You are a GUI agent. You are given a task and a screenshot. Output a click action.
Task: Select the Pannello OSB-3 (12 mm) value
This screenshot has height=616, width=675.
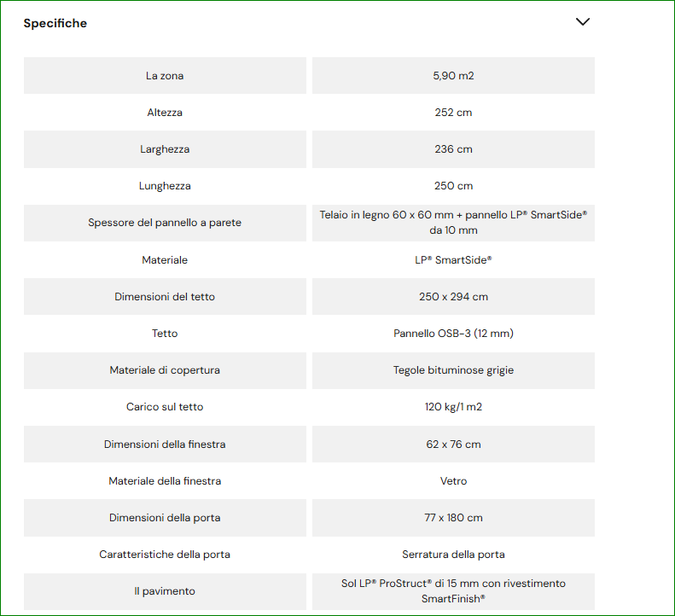click(453, 334)
